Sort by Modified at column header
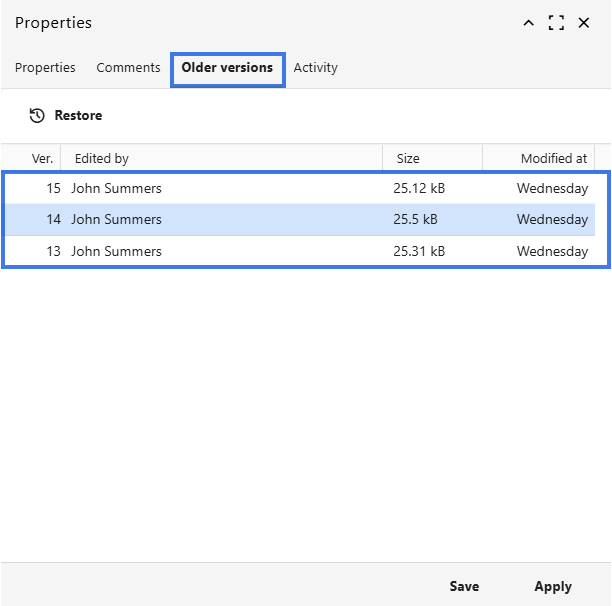The image size is (612, 606). click(x=554, y=158)
